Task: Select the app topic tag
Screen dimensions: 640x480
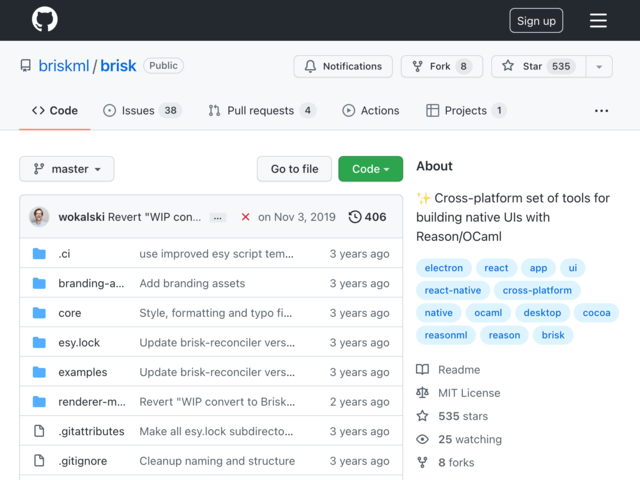Action: [x=538, y=268]
